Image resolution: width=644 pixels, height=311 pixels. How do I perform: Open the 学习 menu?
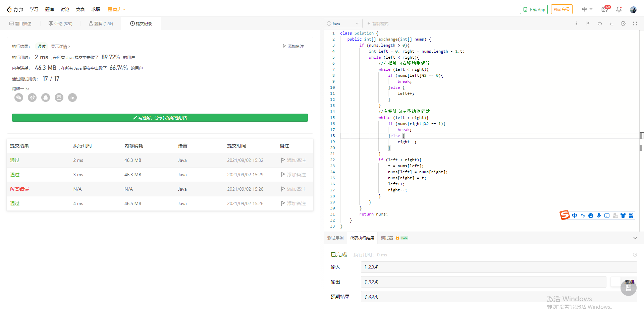(34, 9)
